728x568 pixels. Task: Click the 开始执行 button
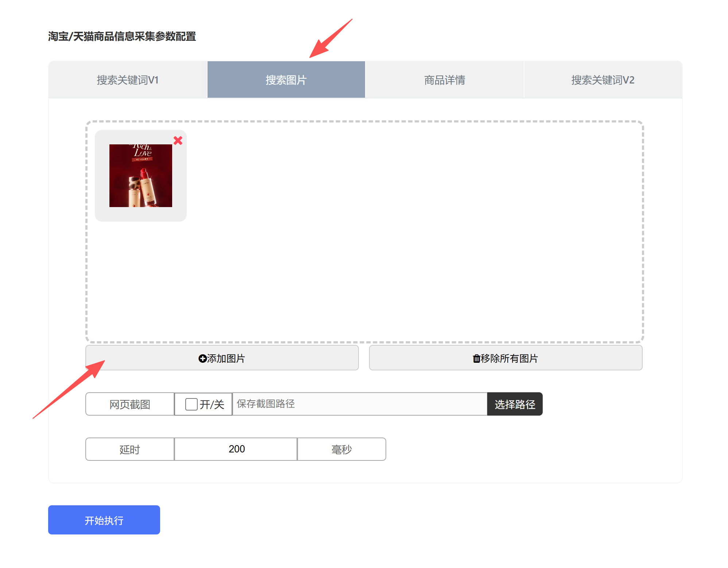[x=104, y=520]
